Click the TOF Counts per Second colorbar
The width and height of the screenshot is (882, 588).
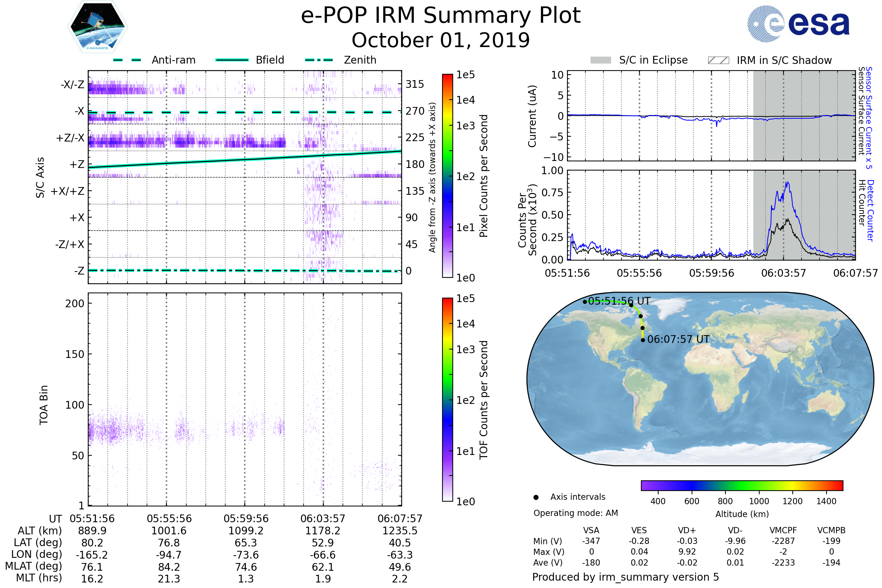(447, 399)
